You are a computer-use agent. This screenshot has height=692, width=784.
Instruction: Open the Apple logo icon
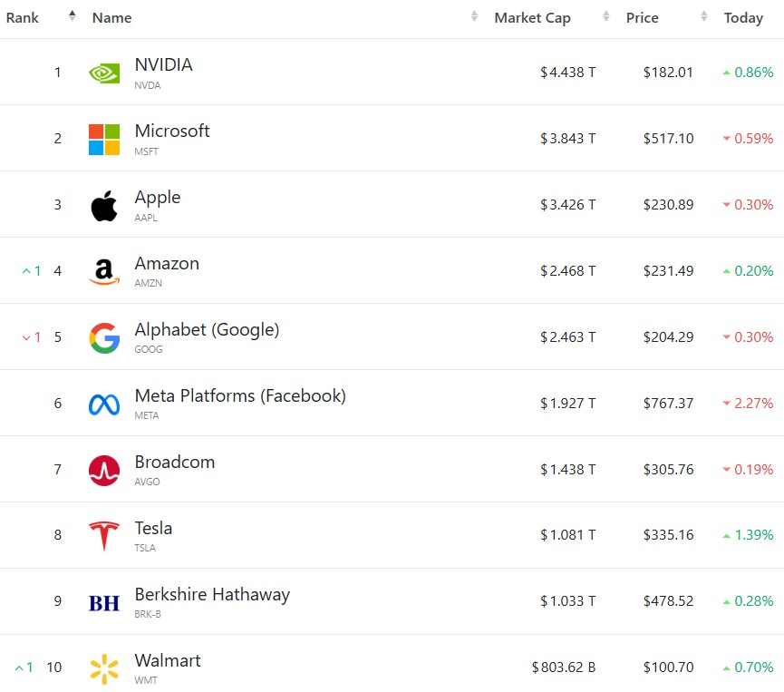(104, 206)
